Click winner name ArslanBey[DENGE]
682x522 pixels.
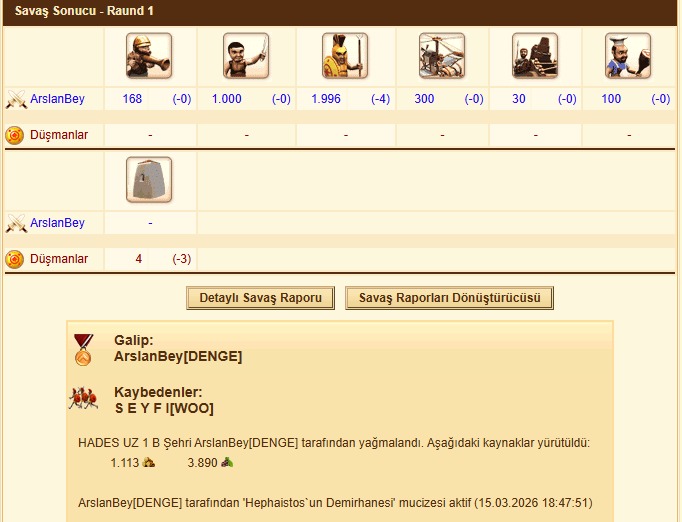178,356
